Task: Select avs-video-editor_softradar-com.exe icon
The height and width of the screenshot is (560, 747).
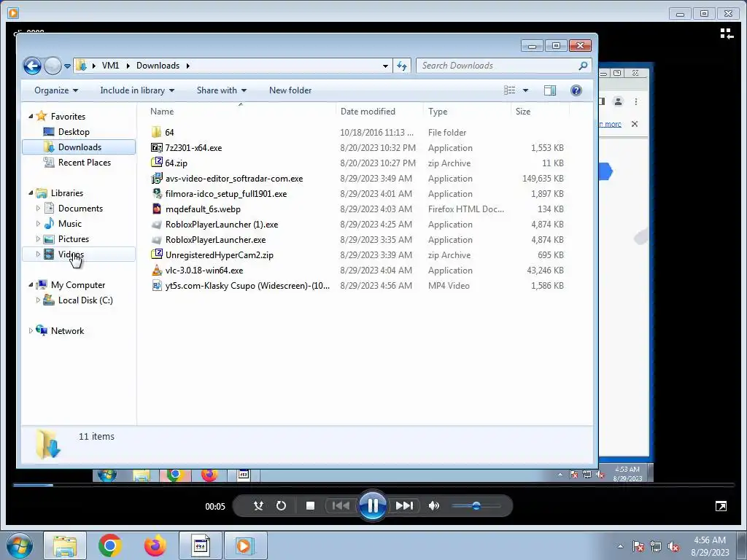Action: (x=156, y=179)
